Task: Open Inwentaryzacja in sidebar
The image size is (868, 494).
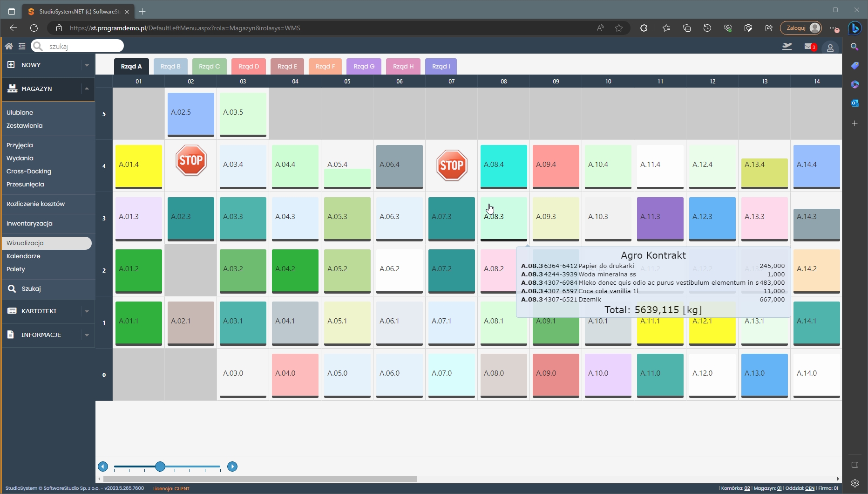Action: 29,224
